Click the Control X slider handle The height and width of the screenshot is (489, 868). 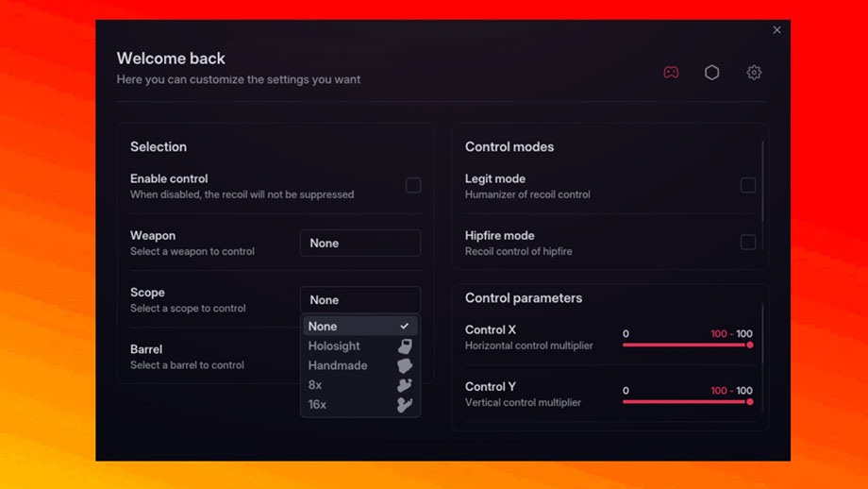click(x=750, y=346)
